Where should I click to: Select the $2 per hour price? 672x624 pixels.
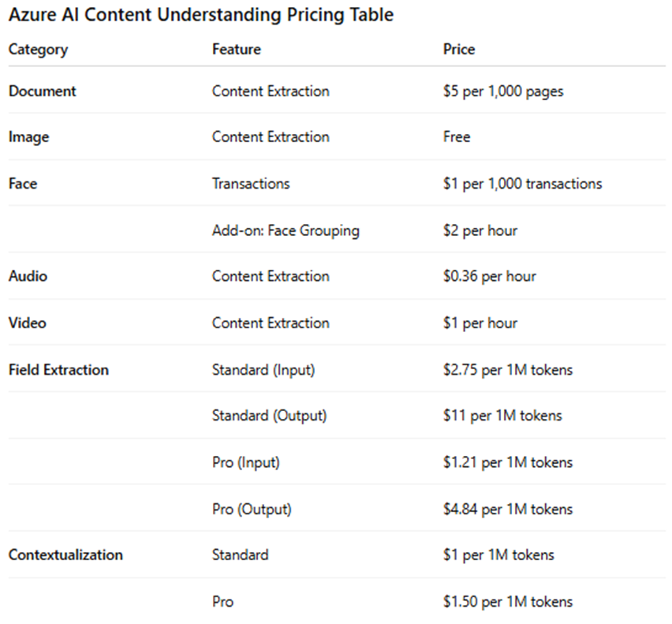480,231
